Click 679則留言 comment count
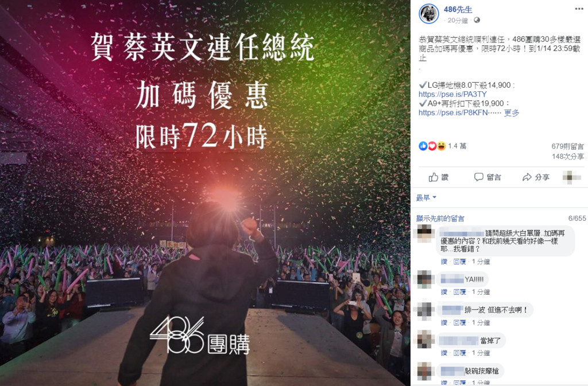Screen dimensions: 588x386 pyautogui.click(x=567, y=146)
